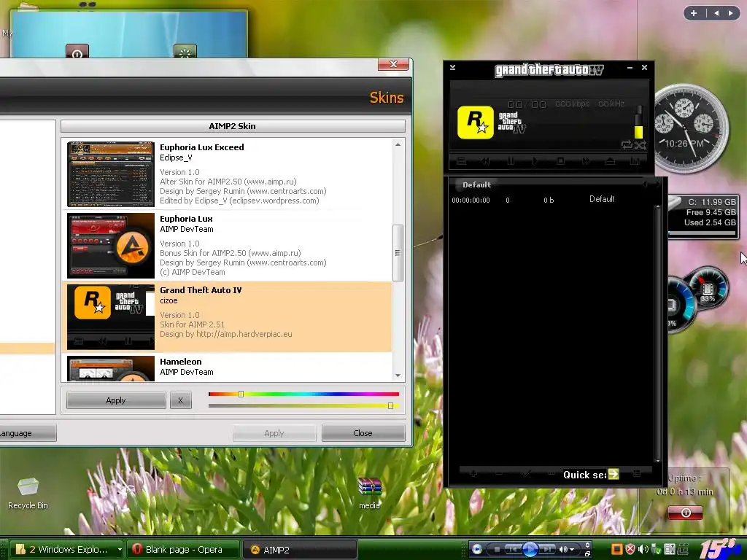Click the CPU meter gadget
The image size is (747, 560).
coord(697,299)
